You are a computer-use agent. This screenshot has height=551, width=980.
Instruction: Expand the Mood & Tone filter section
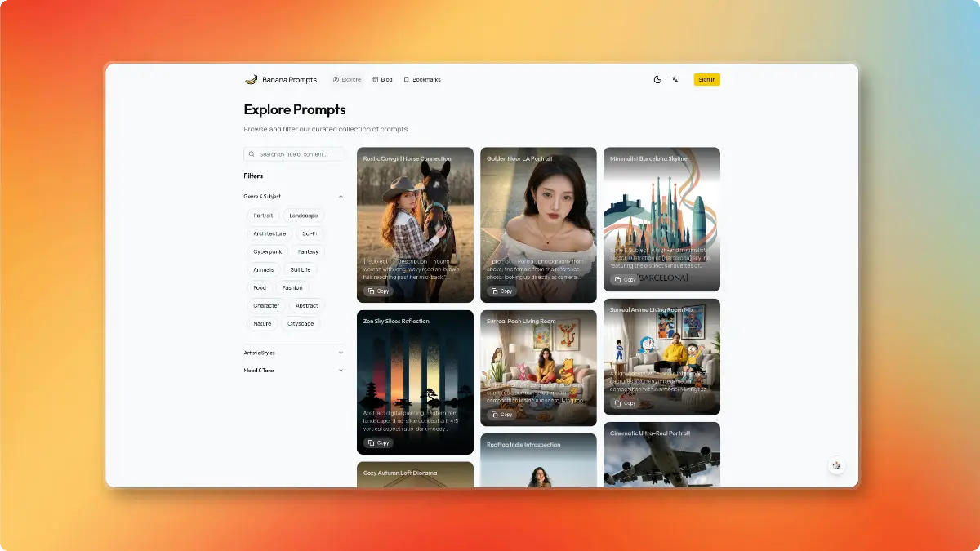click(341, 371)
